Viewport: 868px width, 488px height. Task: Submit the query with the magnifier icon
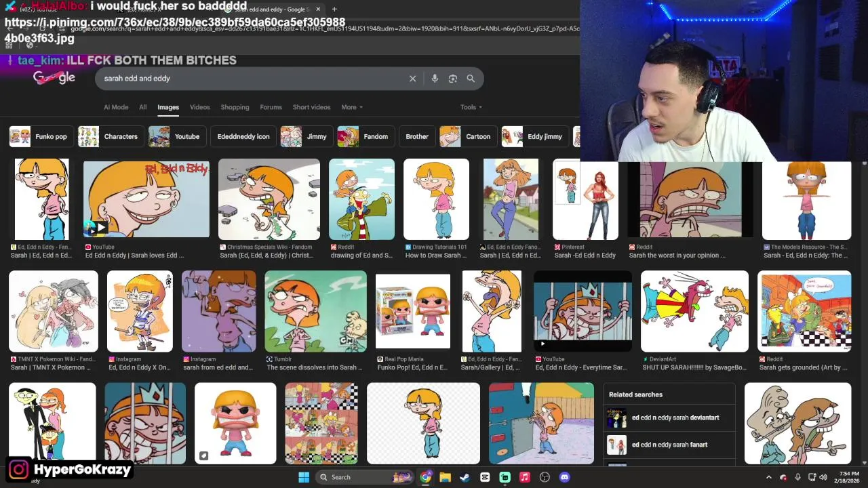coord(471,79)
